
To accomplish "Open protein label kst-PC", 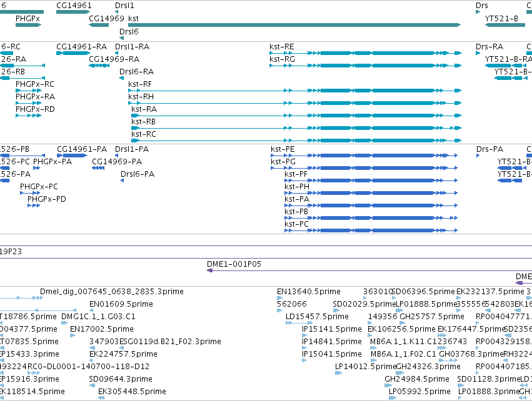I will [296, 224].
